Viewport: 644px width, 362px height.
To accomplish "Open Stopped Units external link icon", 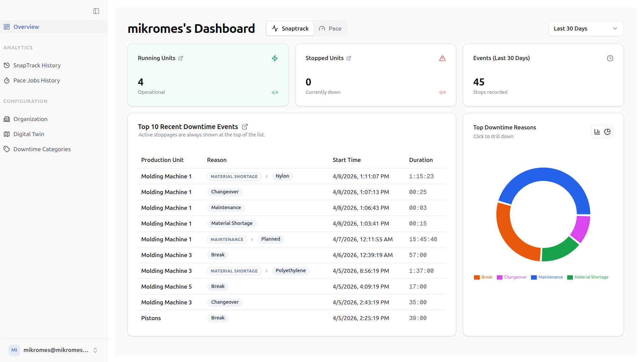I will coord(348,58).
